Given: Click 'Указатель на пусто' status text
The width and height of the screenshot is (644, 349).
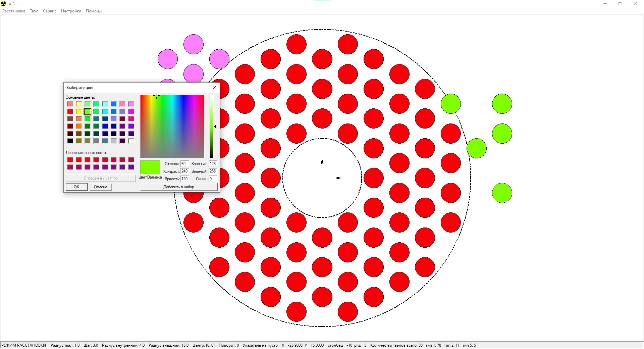Looking at the screenshot, I should tap(260, 345).
